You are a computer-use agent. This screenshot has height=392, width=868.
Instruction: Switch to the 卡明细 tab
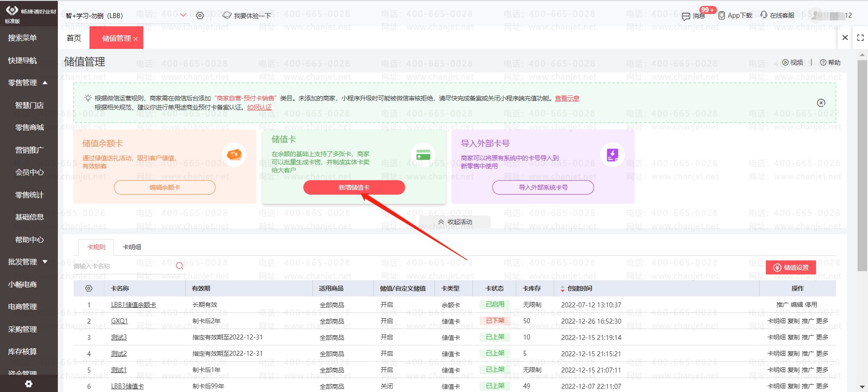pyautogui.click(x=132, y=247)
